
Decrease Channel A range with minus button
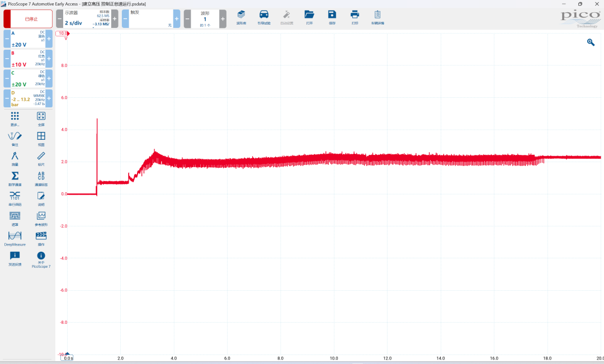[x=7, y=39]
